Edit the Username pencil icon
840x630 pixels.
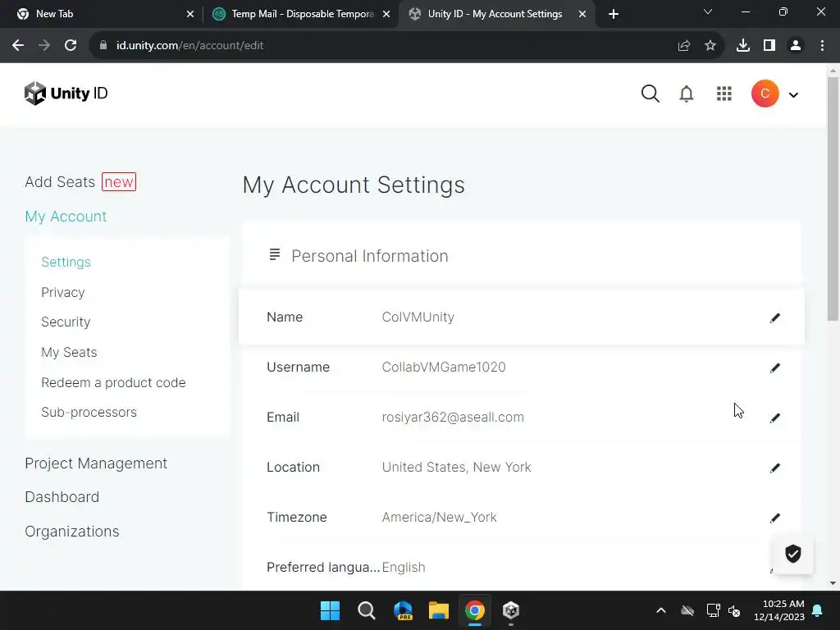(774, 367)
